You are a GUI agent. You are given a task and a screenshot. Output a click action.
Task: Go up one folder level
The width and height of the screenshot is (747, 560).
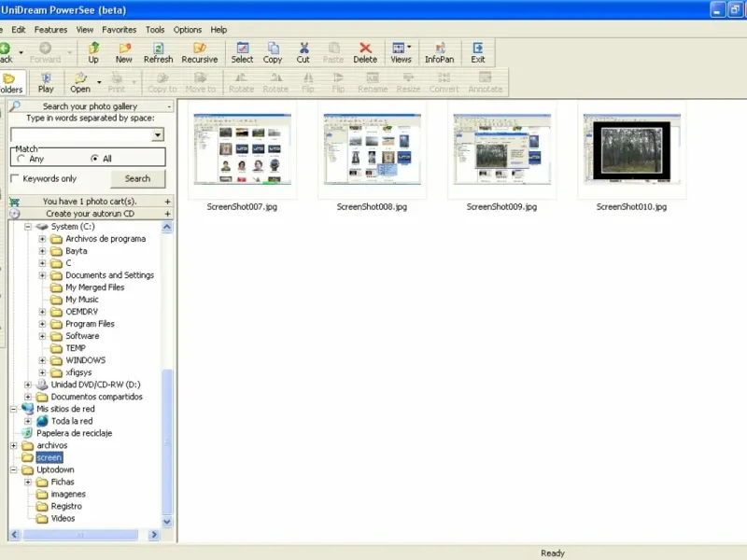tap(93, 52)
